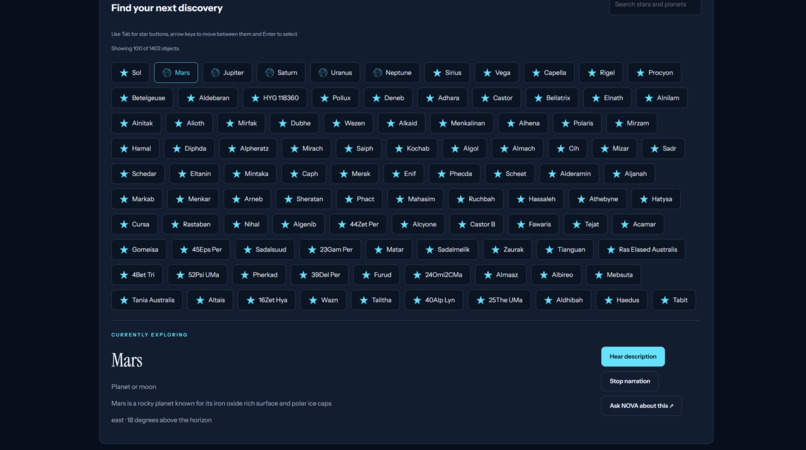The width and height of the screenshot is (806, 450).
Task: Select the Bellatrix star button
Action: click(552, 98)
